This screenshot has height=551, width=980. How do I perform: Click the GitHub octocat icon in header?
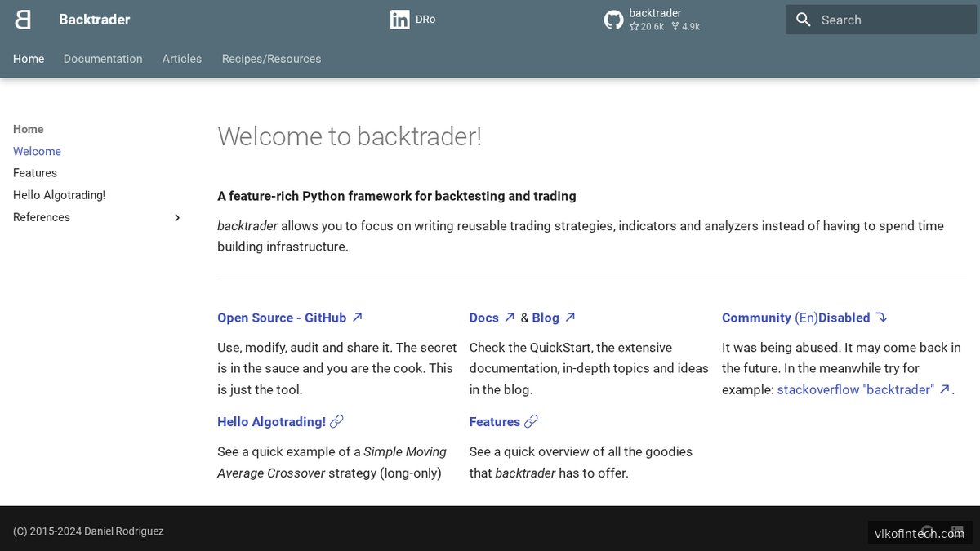[x=613, y=19]
